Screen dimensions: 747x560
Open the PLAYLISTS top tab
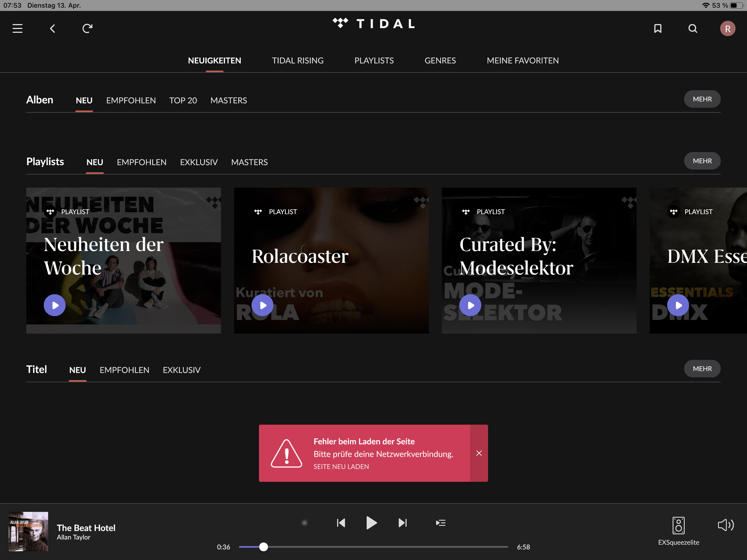(x=374, y=60)
